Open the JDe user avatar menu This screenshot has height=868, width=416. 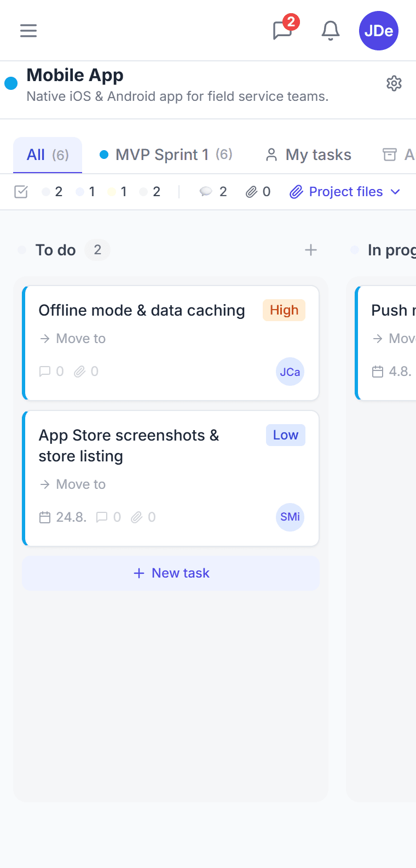(x=379, y=31)
